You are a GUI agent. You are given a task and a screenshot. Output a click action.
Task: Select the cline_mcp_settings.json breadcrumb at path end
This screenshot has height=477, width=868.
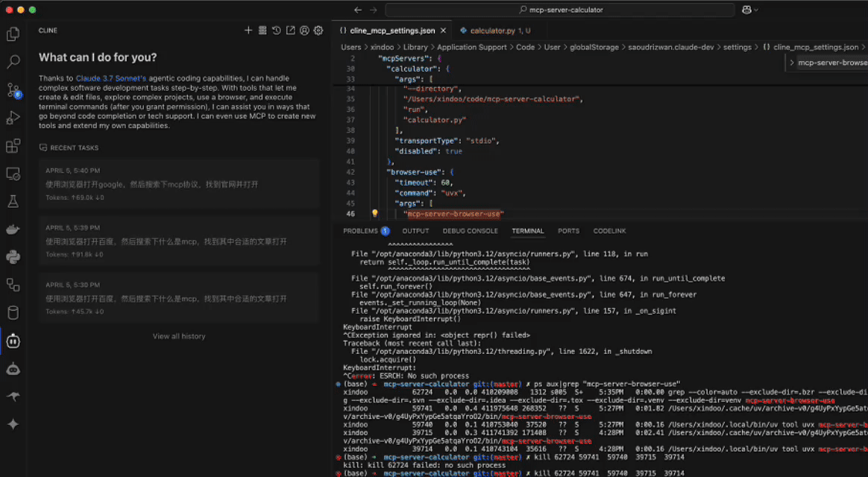coord(811,48)
